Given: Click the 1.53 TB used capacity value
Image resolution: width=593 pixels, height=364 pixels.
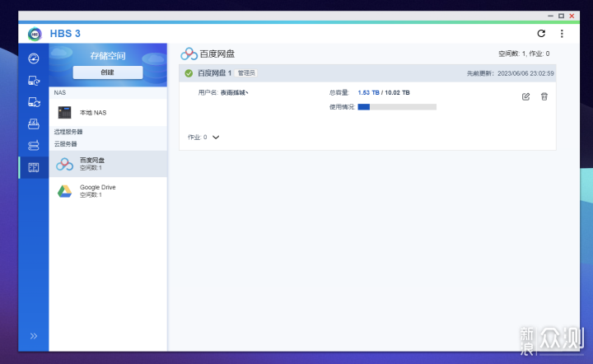Looking at the screenshot, I should coord(368,92).
